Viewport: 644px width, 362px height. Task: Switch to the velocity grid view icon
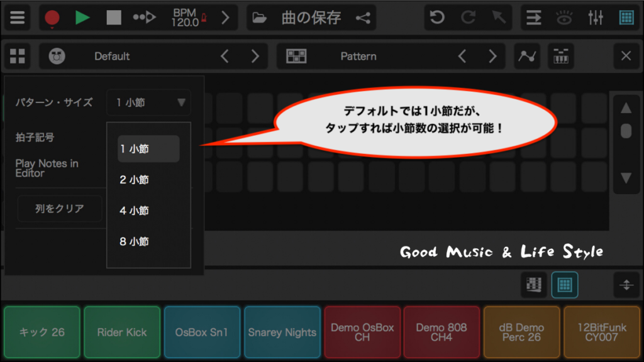coord(533,285)
